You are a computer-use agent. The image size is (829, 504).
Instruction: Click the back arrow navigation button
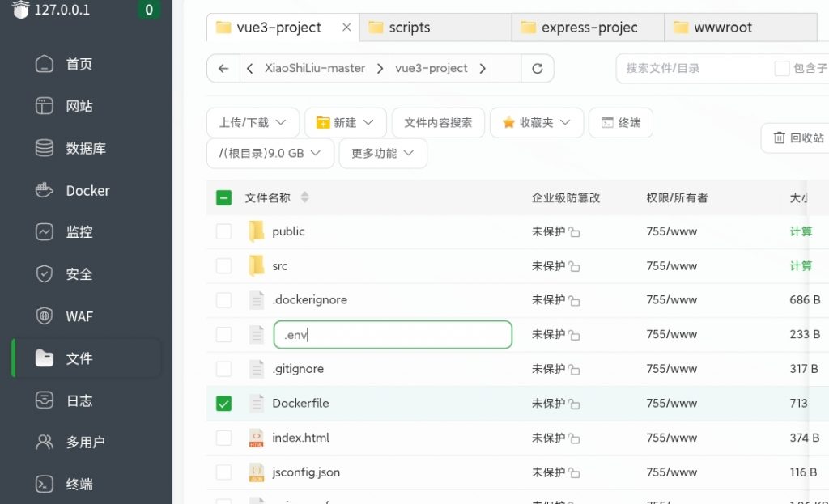point(223,69)
